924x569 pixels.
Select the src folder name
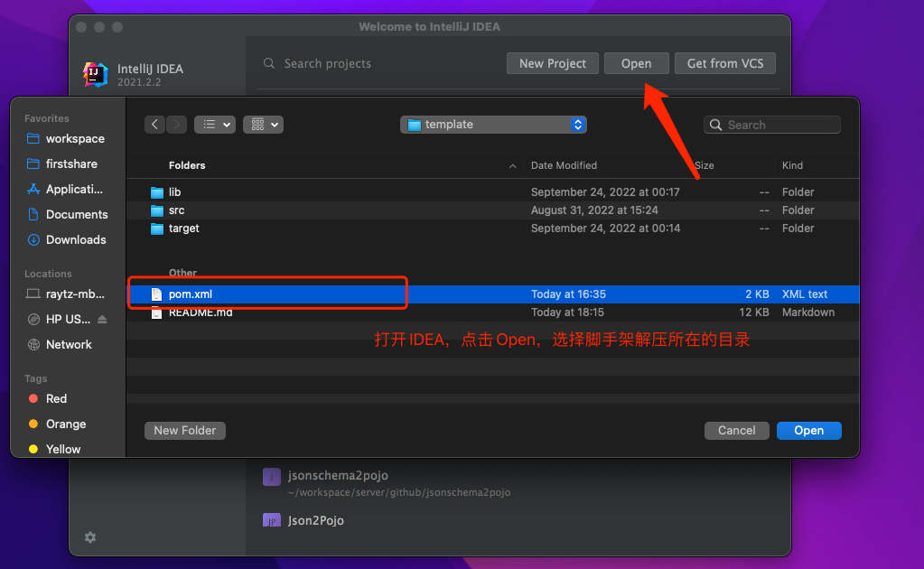point(177,210)
